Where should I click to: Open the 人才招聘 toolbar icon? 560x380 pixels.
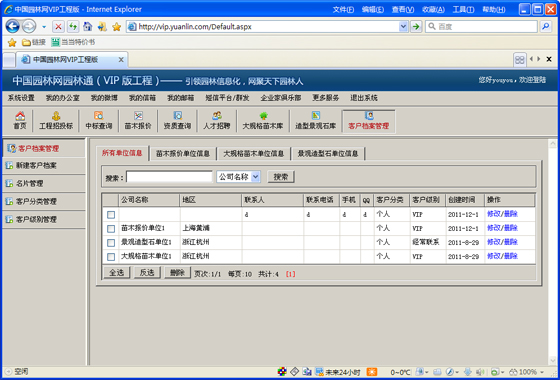click(x=217, y=120)
